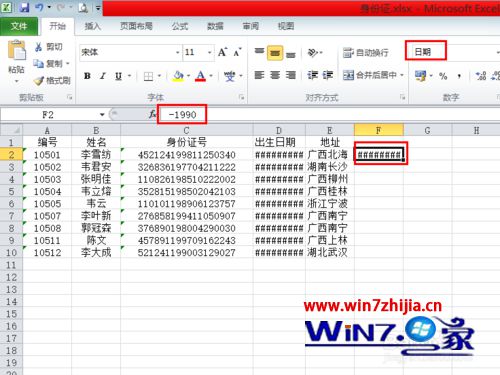
Task: Apply the red font color A
Action: click(200, 76)
